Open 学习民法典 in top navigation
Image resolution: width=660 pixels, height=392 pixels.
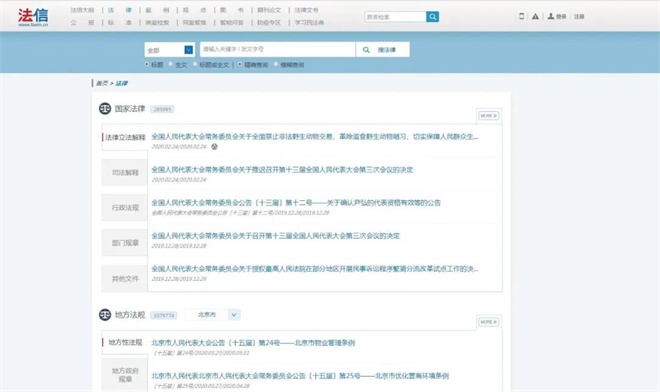click(309, 23)
